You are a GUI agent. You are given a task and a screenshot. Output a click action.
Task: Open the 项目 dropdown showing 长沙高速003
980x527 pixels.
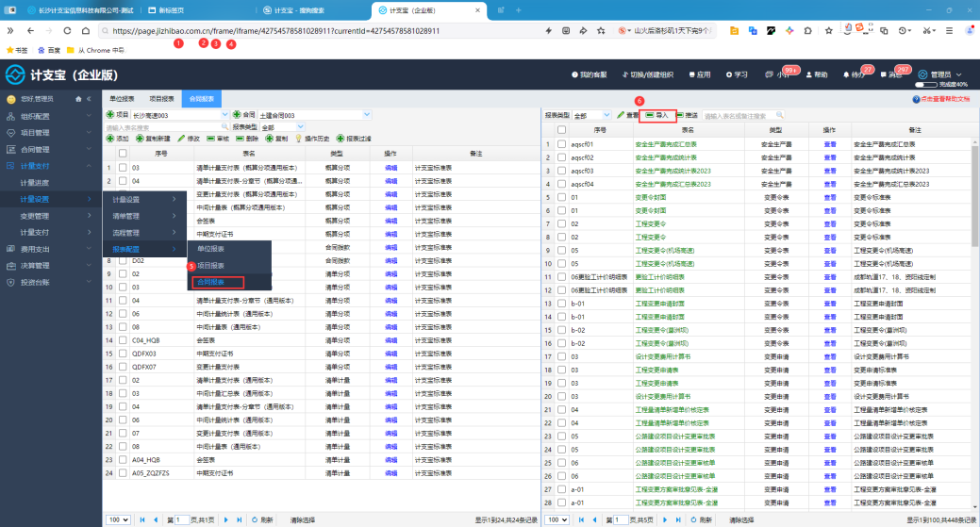tap(180, 115)
